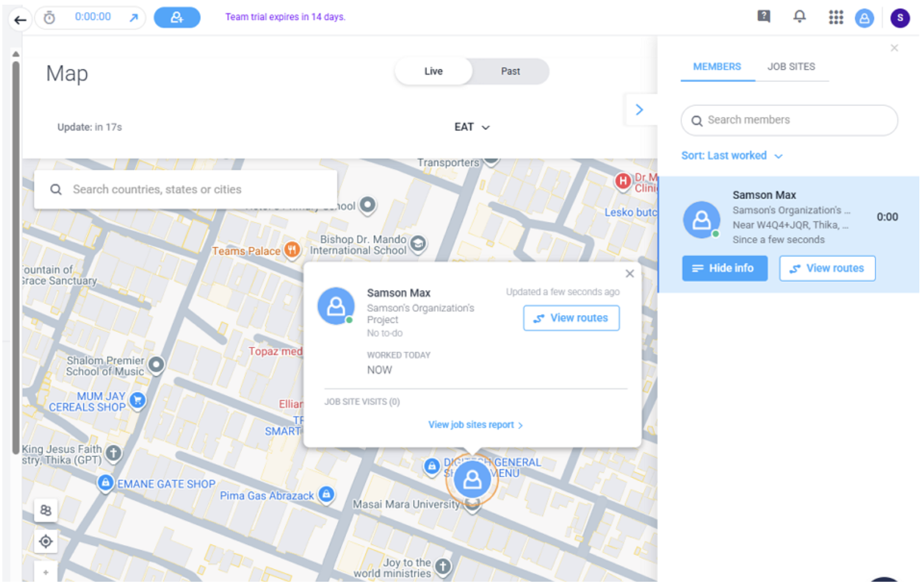The image size is (924, 587).
Task: Select the JOB SITES tab
Action: [791, 67]
